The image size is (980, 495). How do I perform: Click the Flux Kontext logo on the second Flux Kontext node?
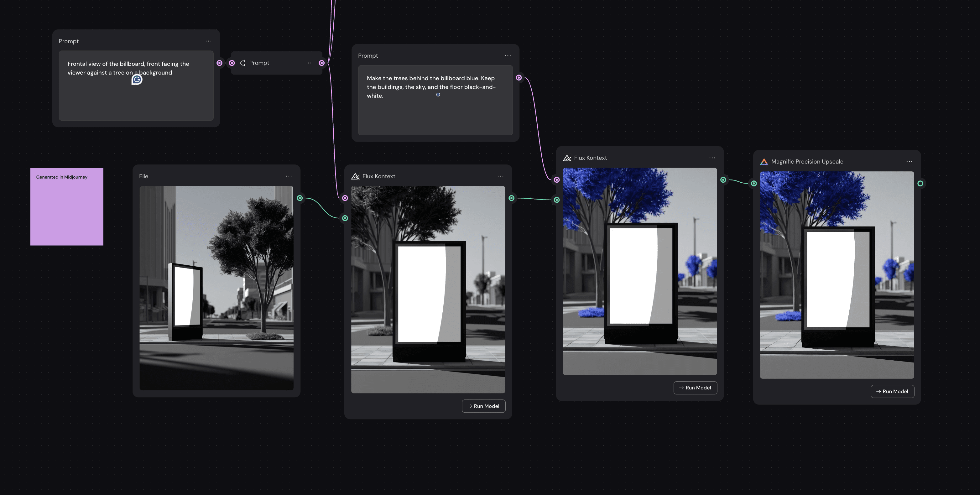tap(567, 158)
